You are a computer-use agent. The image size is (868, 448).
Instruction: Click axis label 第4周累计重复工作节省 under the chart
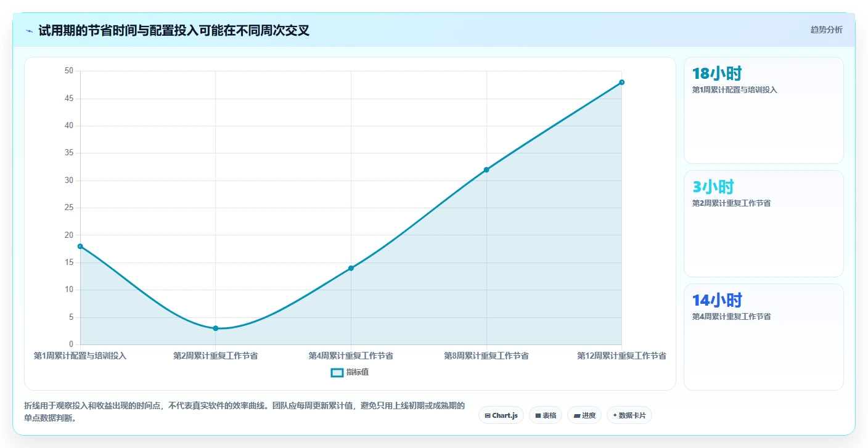pyautogui.click(x=351, y=356)
